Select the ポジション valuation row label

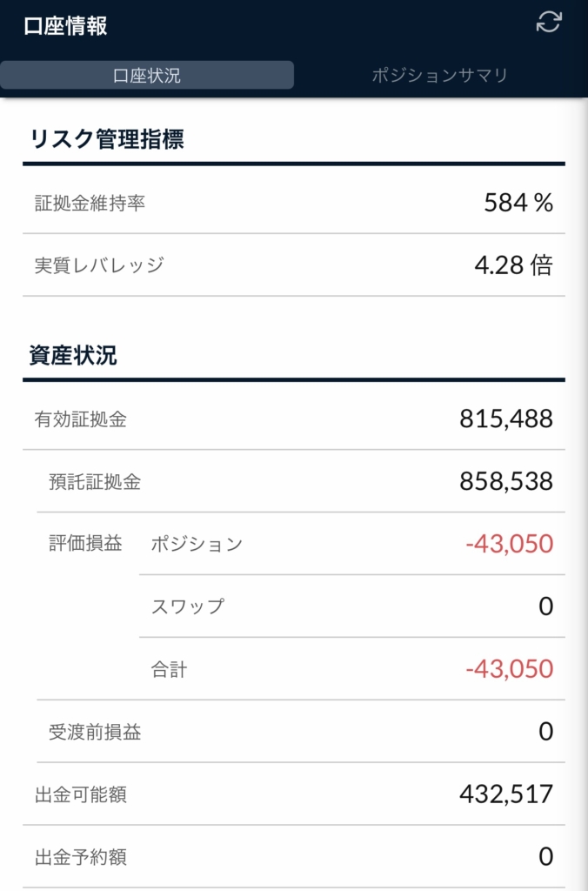(x=197, y=544)
